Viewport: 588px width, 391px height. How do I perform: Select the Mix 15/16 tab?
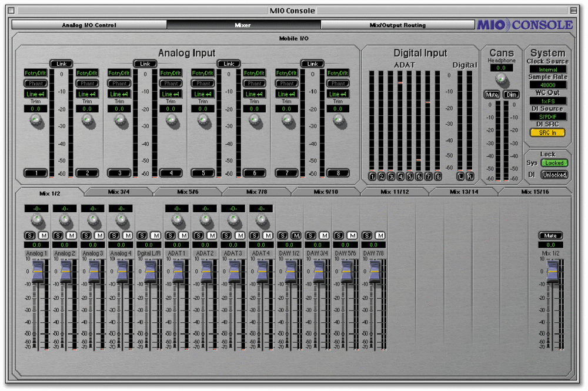click(535, 192)
